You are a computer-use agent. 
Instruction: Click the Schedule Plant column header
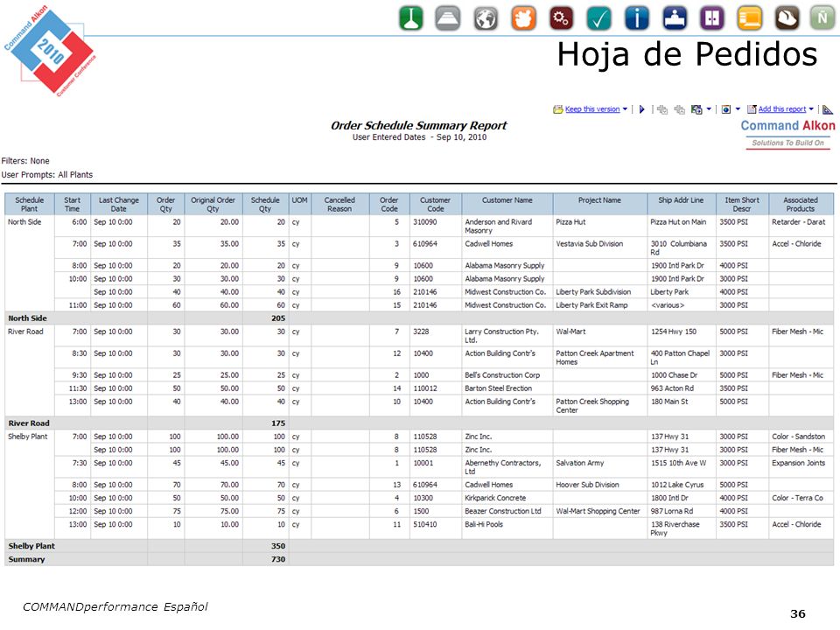click(30, 204)
